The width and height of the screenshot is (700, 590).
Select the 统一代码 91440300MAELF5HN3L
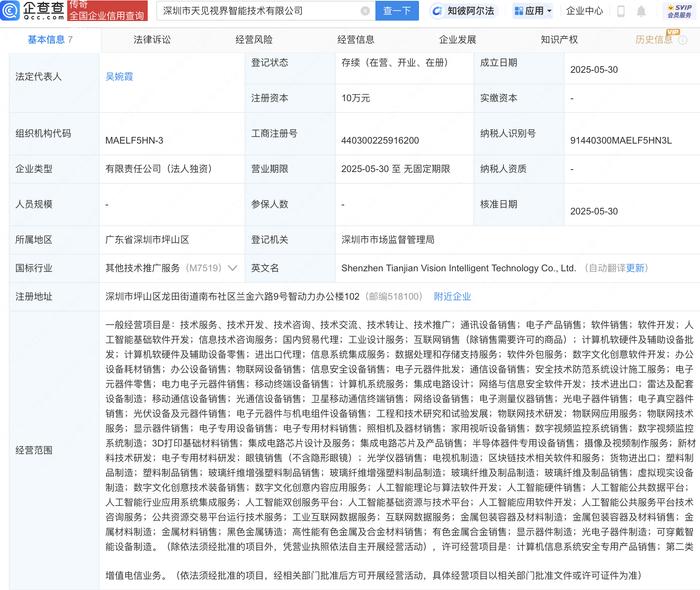pyautogui.click(x=621, y=141)
